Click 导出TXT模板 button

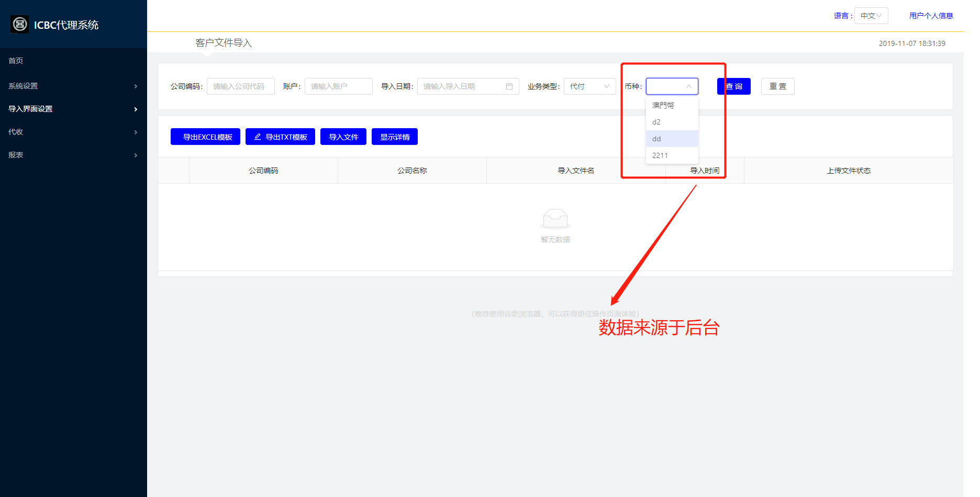[x=280, y=137]
